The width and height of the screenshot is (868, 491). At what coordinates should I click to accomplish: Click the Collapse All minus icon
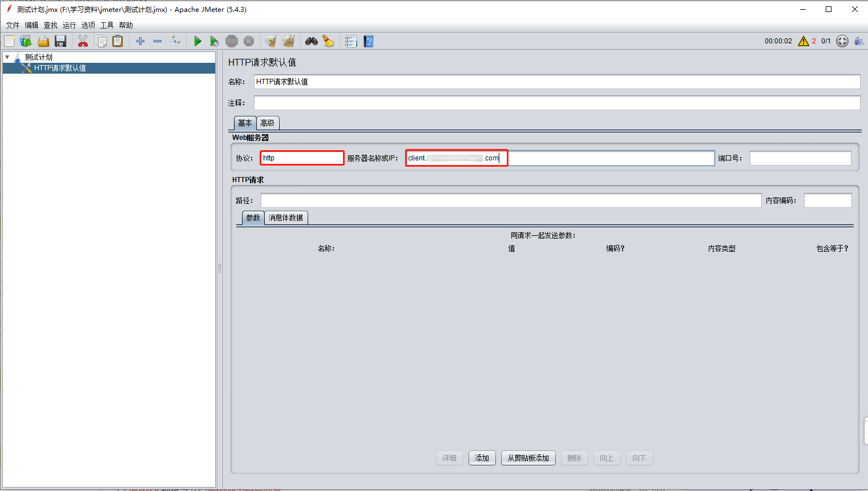(158, 41)
